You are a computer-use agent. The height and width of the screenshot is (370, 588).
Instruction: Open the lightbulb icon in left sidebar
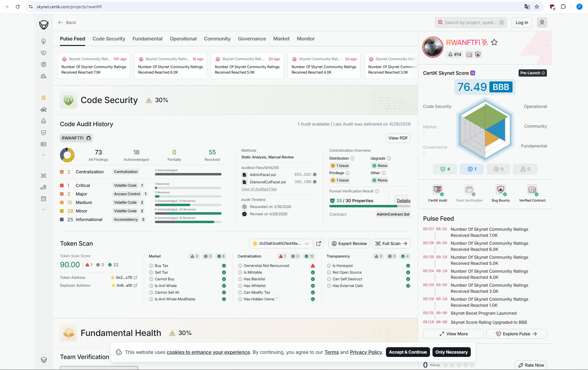click(x=44, y=41)
